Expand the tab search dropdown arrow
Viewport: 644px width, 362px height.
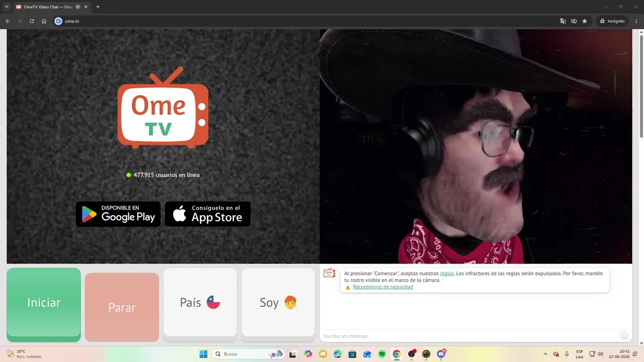(x=7, y=7)
